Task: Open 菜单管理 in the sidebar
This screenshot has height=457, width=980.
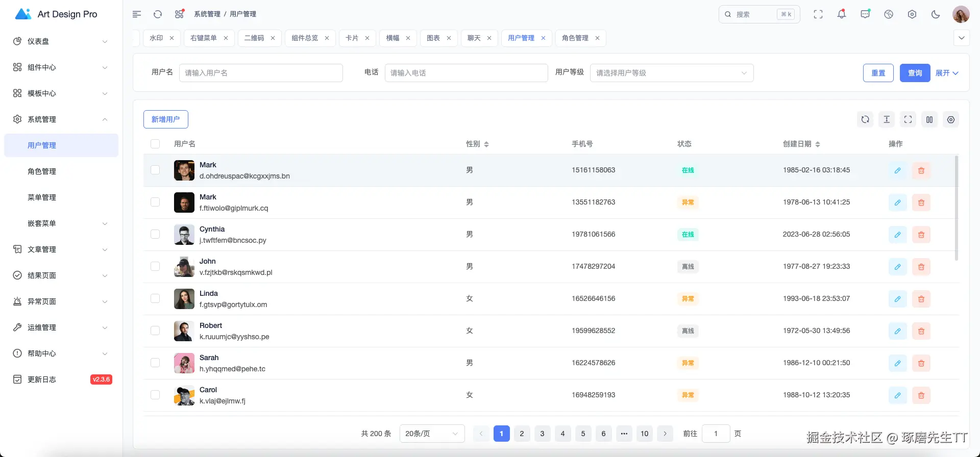Action: point(42,197)
